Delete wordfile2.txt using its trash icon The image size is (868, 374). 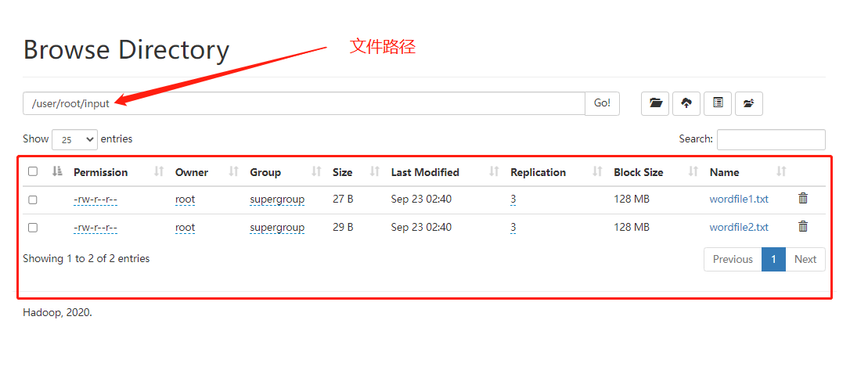point(802,227)
